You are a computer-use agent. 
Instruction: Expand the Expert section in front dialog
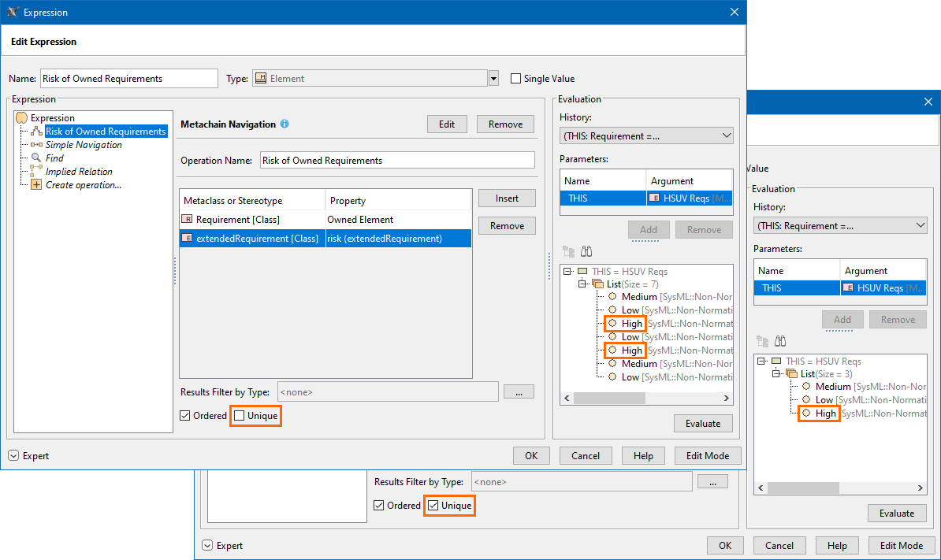click(x=14, y=456)
